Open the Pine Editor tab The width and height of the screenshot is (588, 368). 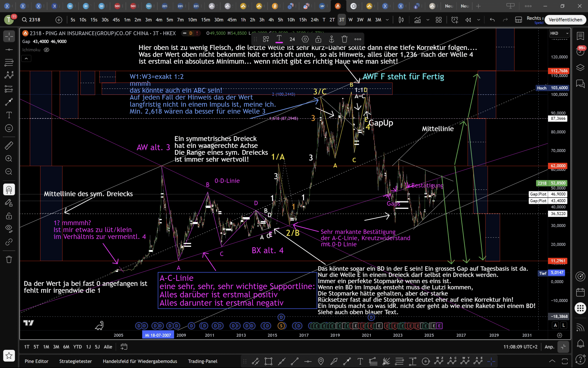pyautogui.click(x=36, y=361)
